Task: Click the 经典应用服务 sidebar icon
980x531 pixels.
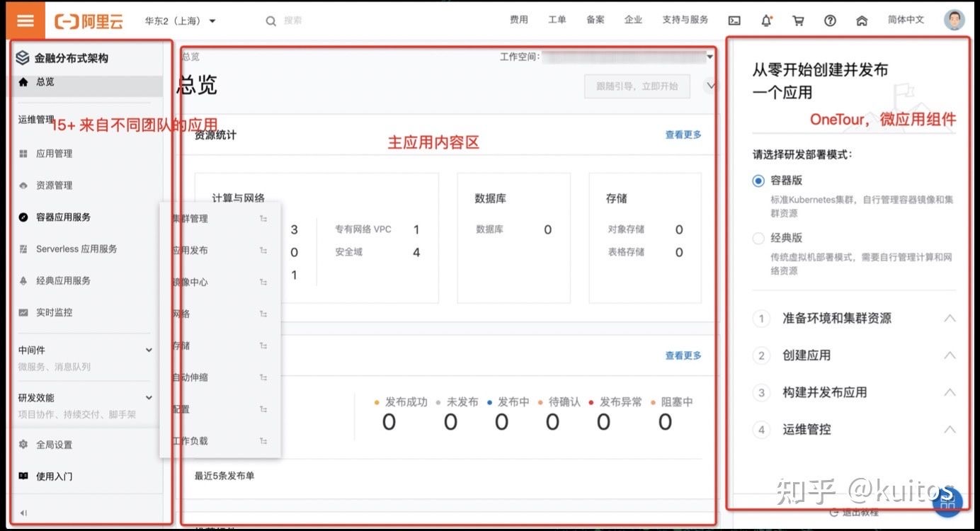Action: point(23,281)
